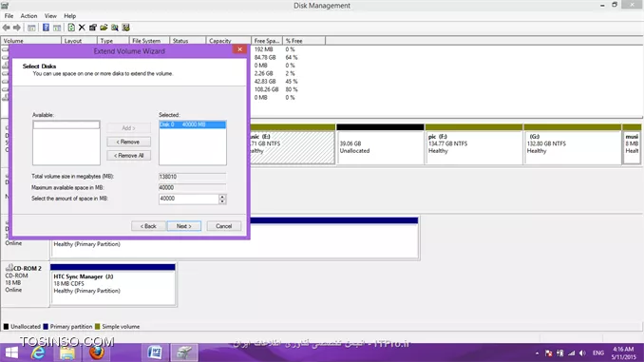644x362 pixels.
Task: Sort by the Capacity column header
Action: pyautogui.click(x=228, y=41)
